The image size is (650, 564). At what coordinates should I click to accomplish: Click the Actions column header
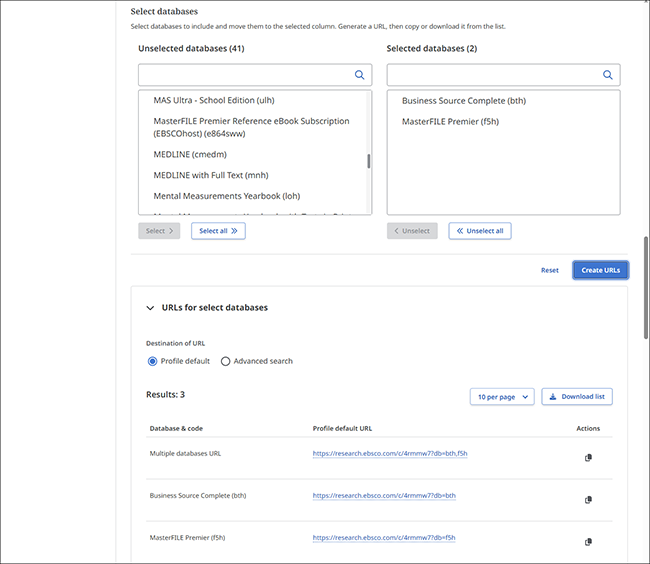pos(588,428)
